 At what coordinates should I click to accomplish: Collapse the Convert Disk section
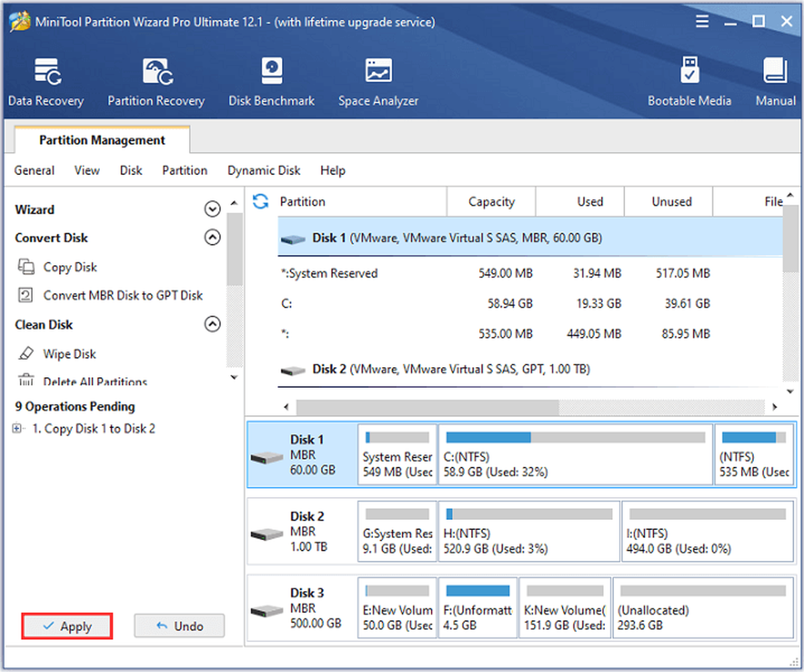[x=212, y=238]
